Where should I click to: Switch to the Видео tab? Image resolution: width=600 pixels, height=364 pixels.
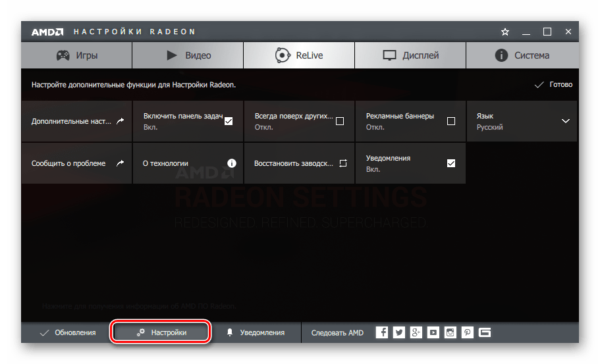tap(188, 55)
